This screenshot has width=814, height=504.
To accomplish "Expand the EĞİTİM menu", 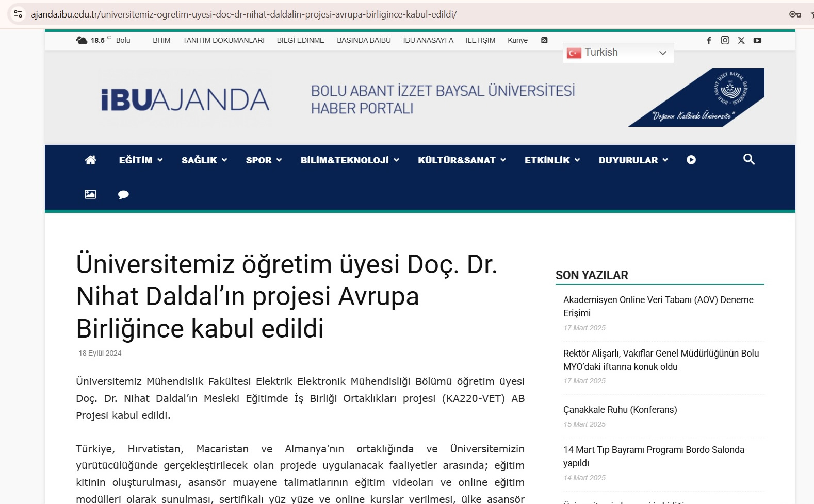I will click(x=140, y=160).
